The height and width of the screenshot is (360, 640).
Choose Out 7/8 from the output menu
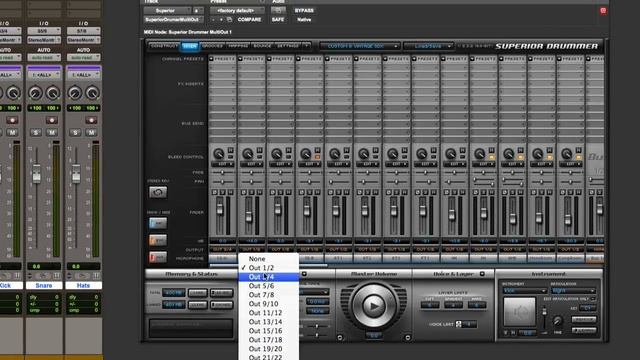tap(269, 295)
